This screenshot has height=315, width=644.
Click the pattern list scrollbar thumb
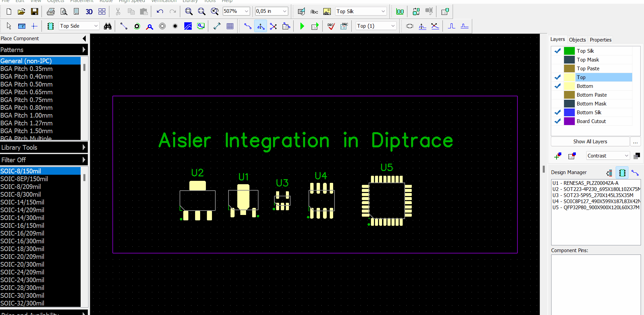coord(84,177)
